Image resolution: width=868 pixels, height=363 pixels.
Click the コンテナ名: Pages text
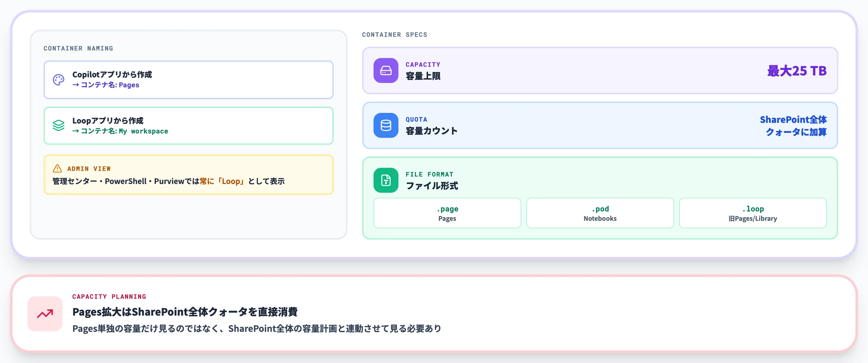(x=110, y=85)
